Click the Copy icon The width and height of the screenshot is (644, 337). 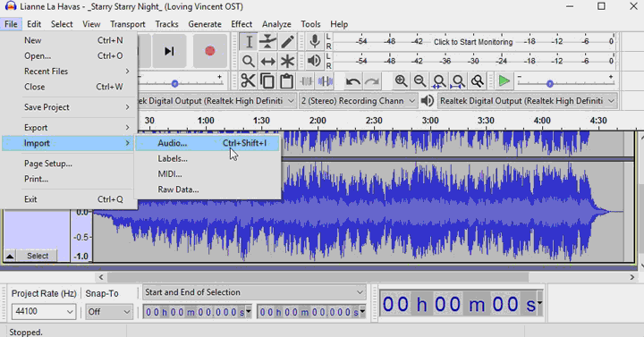[267, 80]
